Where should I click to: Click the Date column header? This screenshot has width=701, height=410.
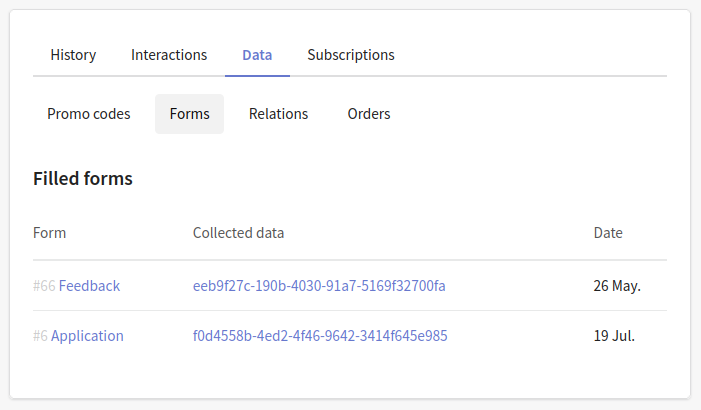point(608,232)
